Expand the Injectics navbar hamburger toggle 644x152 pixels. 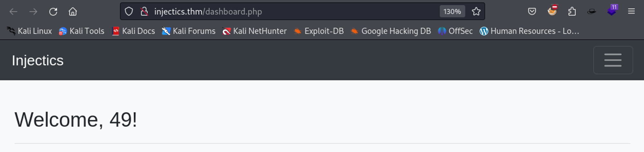pyautogui.click(x=613, y=60)
